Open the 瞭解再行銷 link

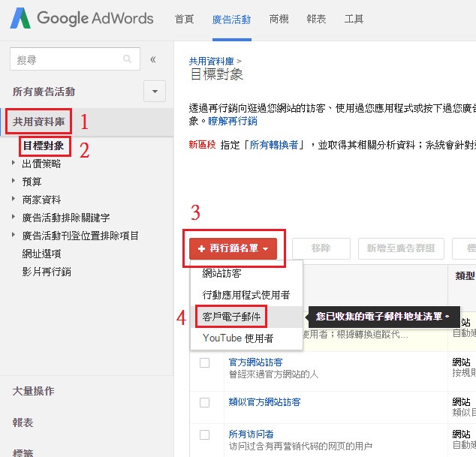point(233,121)
